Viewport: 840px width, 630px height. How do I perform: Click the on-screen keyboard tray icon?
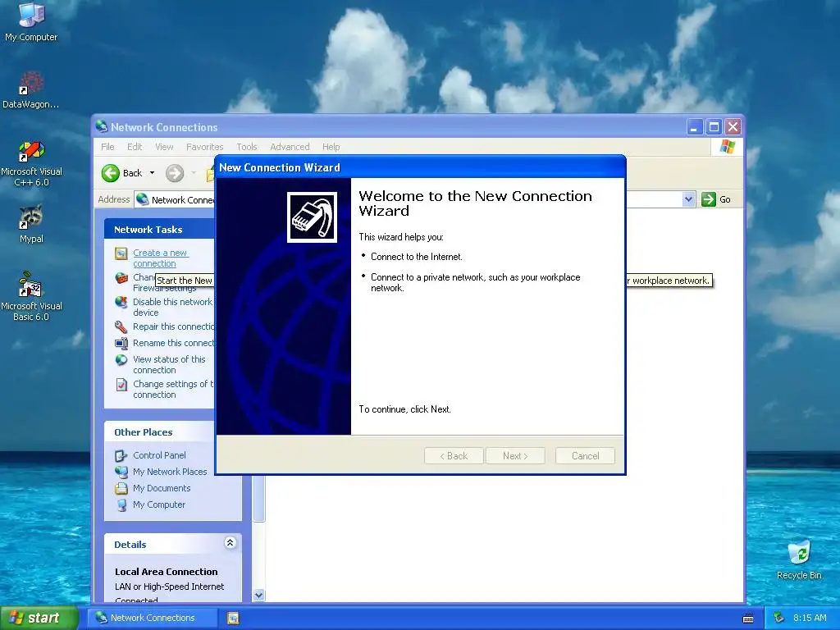click(748, 619)
